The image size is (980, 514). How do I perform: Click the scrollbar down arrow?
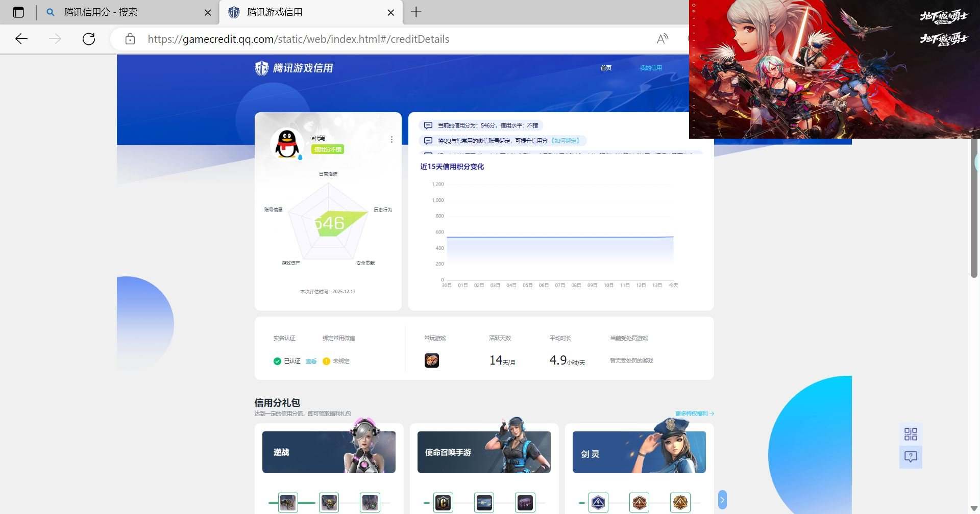[x=974, y=508]
